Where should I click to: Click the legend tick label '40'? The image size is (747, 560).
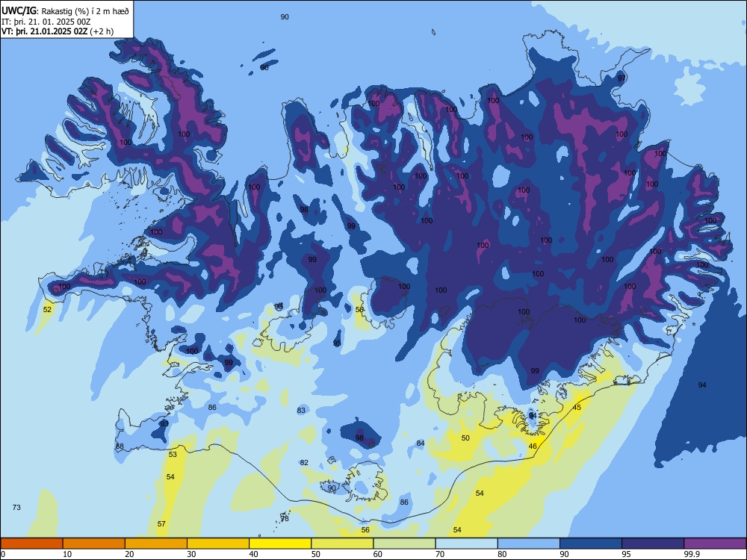[x=254, y=554]
